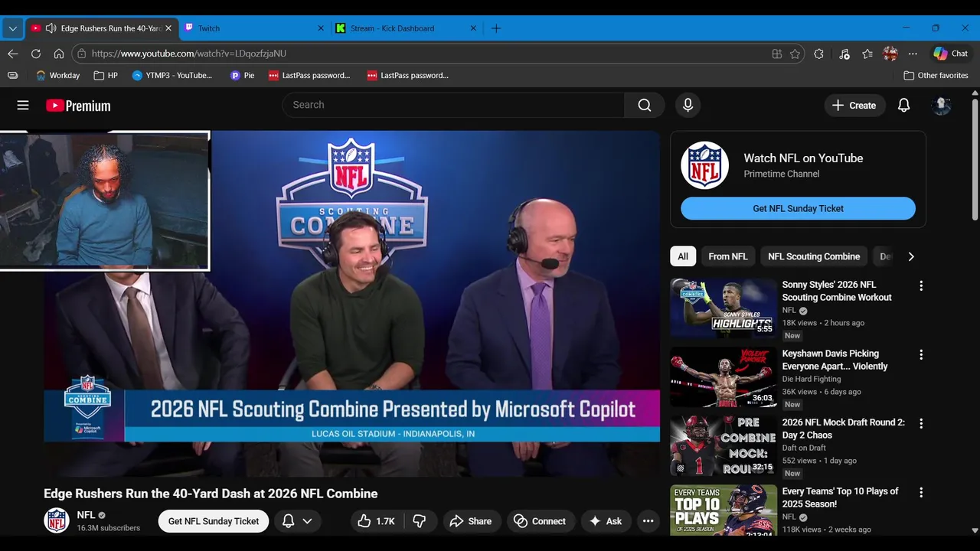
Task: Expand Other favorites folder
Action: click(x=936, y=75)
